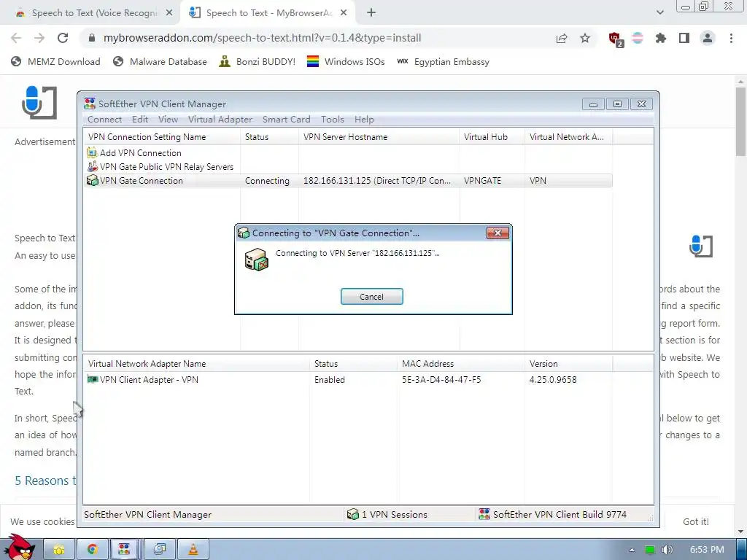Click the server icon in connecting dialog
Screen dimensions: 747x560
(x=256, y=260)
